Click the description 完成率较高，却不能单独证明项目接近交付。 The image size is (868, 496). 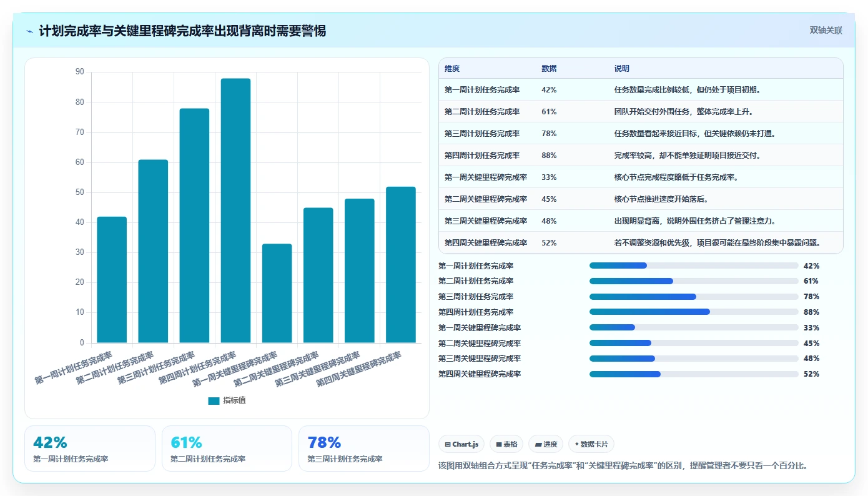(688, 156)
